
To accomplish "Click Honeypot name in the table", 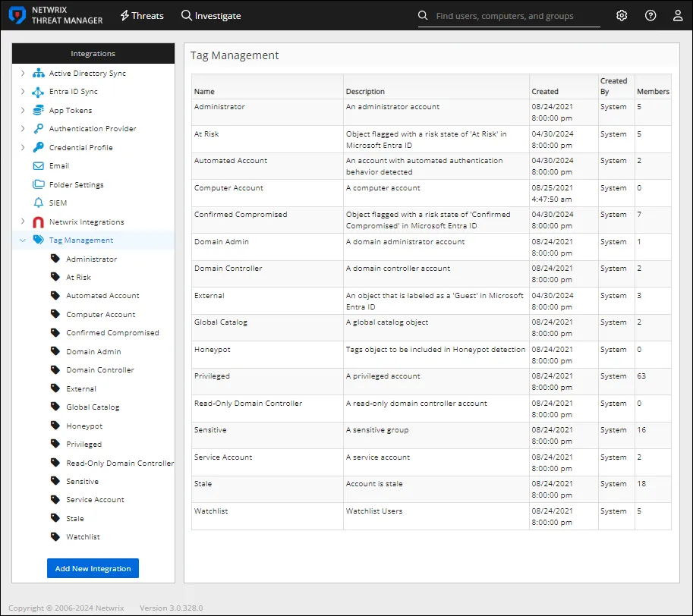I will pyautogui.click(x=212, y=350).
